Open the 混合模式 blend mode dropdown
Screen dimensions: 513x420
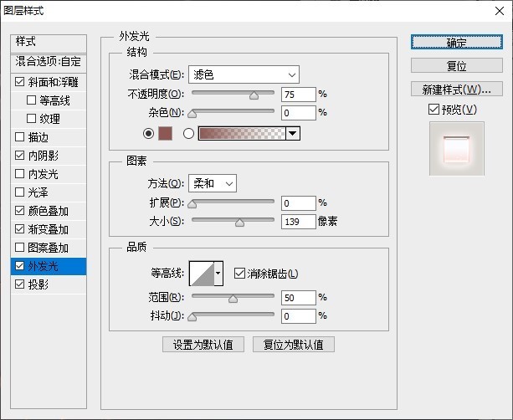coord(244,74)
